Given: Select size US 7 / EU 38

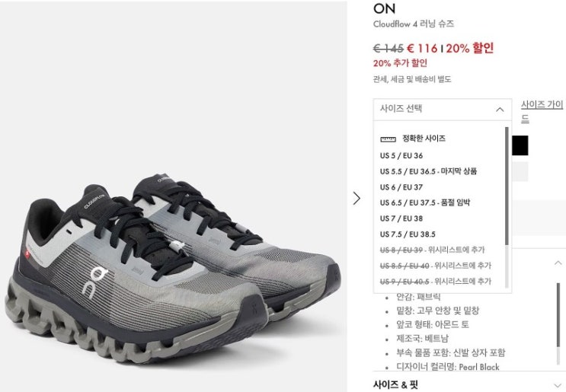Looking at the screenshot, I should (401, 218).
